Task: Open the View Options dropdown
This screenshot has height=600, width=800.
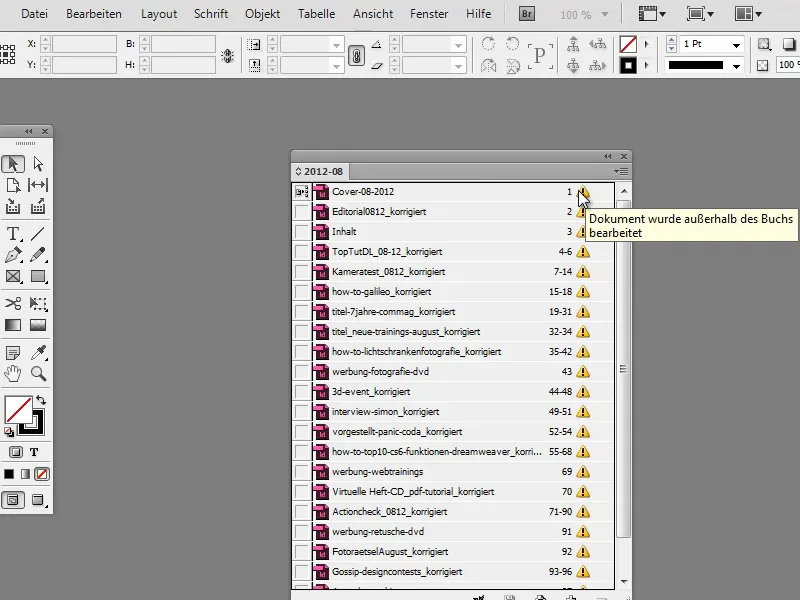Action: [x=652, y=14]
